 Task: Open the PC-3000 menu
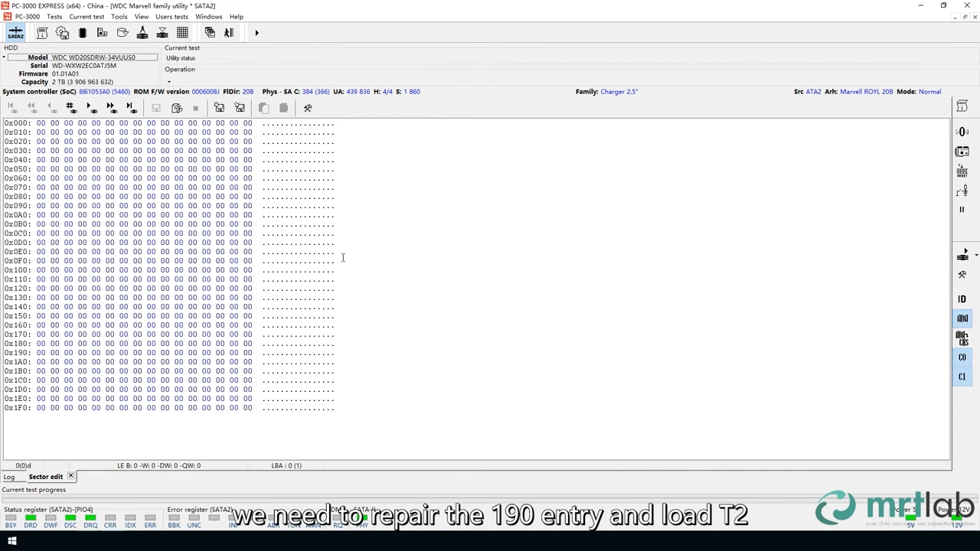click(27, 17)
